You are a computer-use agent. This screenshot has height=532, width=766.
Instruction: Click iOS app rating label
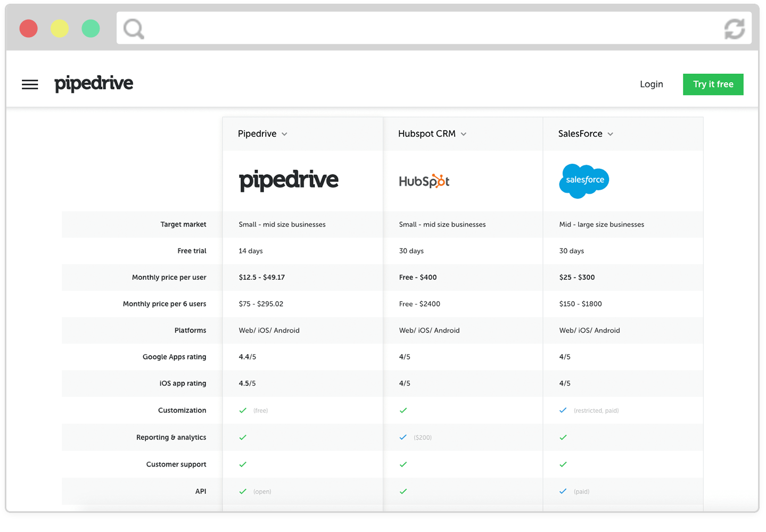click(183, 384)
